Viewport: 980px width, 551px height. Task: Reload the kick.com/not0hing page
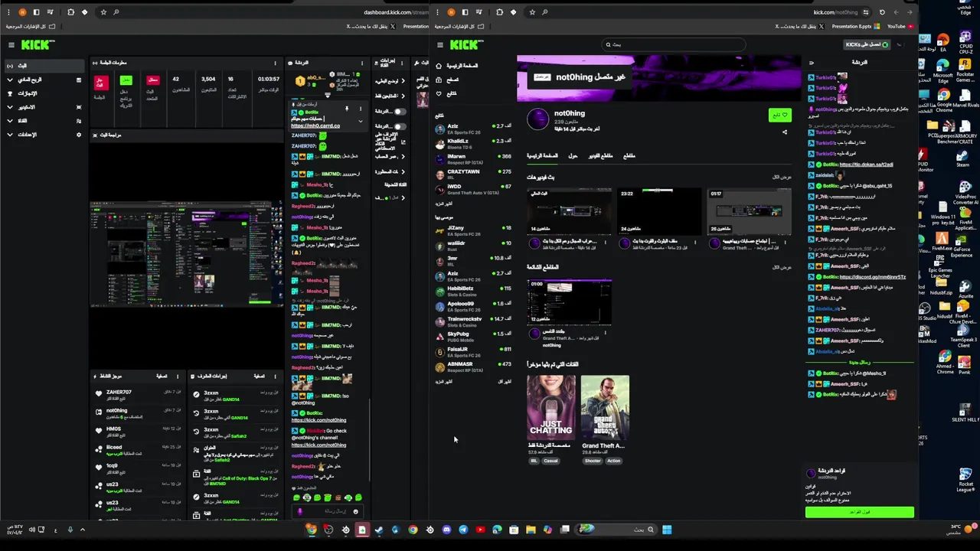pos(882,12)
